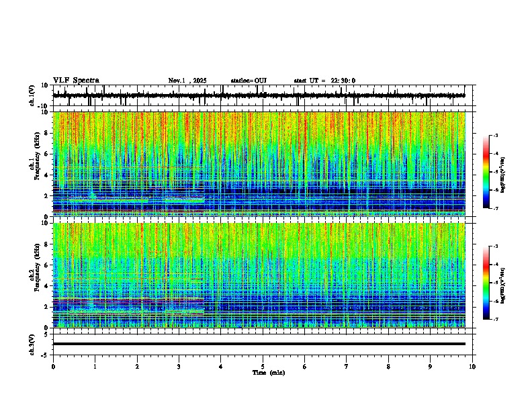532x411 pixels.
Task: Click the date text "Nov.1 , 2025"
Action: click(187, 81)
